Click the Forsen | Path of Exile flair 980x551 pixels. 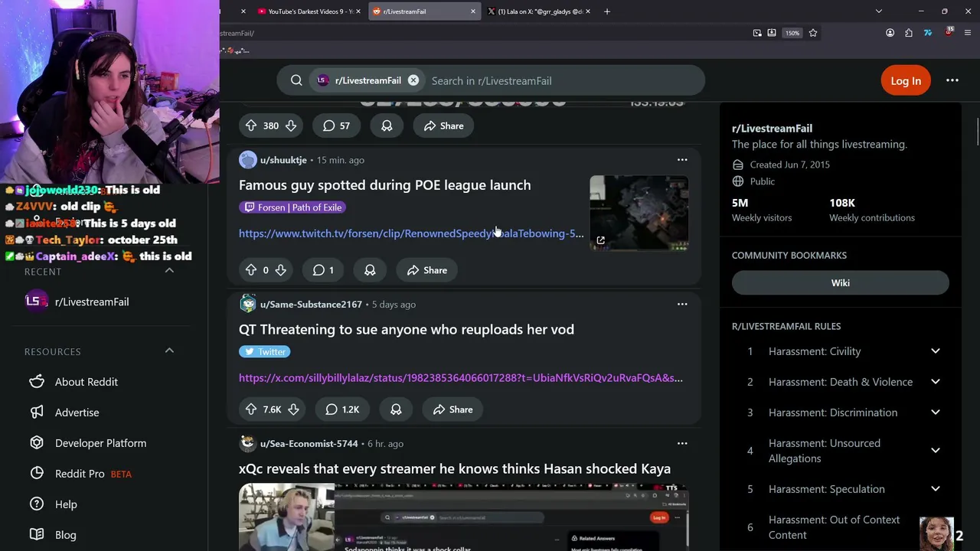(293, 207)
